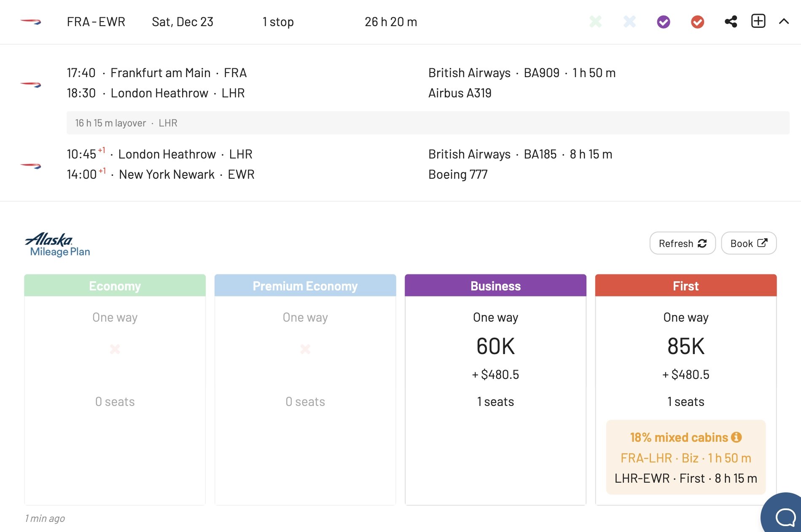Viewport: 801px width, 532px height.
Task: Click '+ $480.5' in Business card
Action: pos(495,374)
